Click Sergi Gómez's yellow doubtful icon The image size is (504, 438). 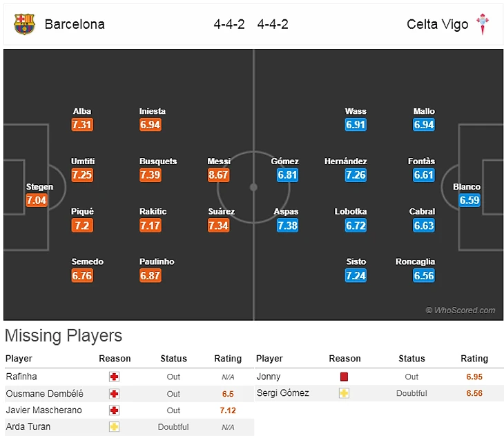(x=345, y=393)
